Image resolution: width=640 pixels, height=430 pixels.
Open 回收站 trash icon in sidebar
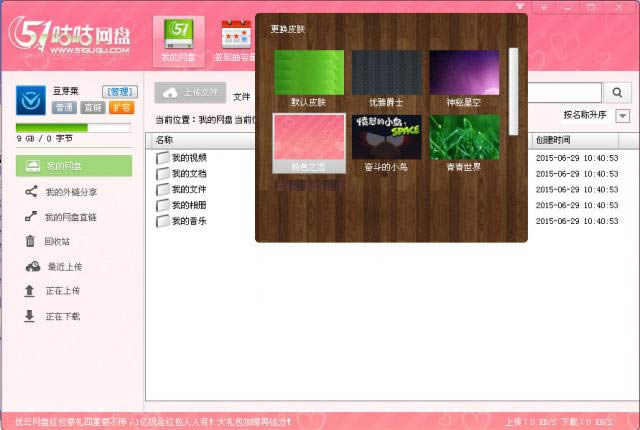[x=31, y=241]
